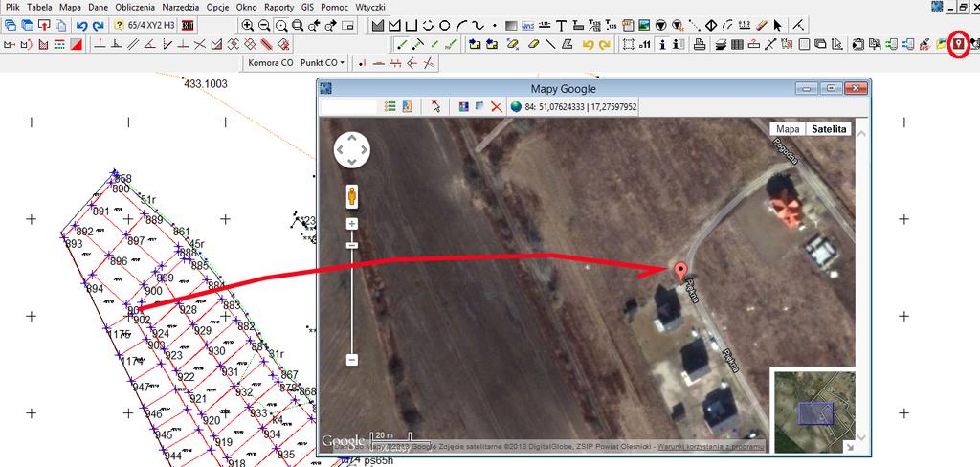Click the blue undo arrow in the main toolbar
The image size is (980, 467).
tap(82, 26)
